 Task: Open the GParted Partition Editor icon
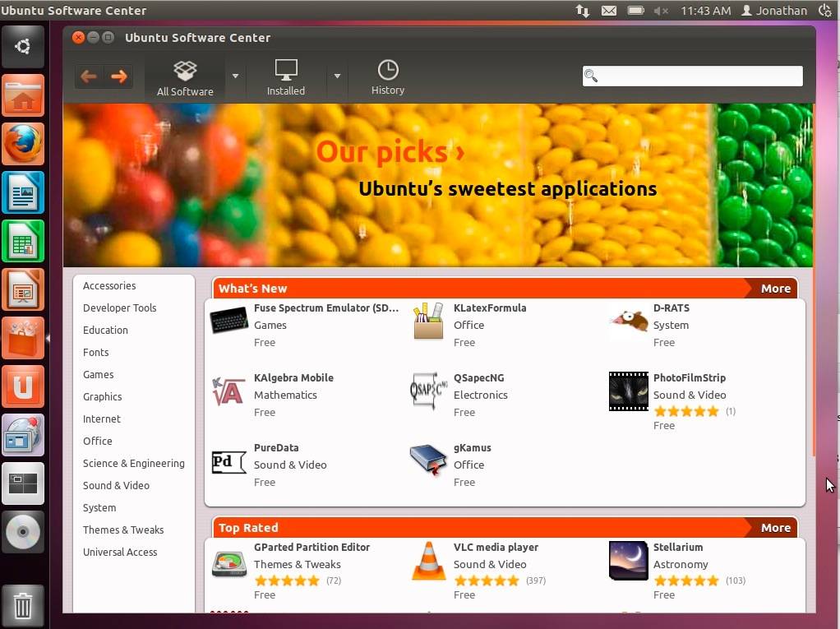(x=228, y=563)
